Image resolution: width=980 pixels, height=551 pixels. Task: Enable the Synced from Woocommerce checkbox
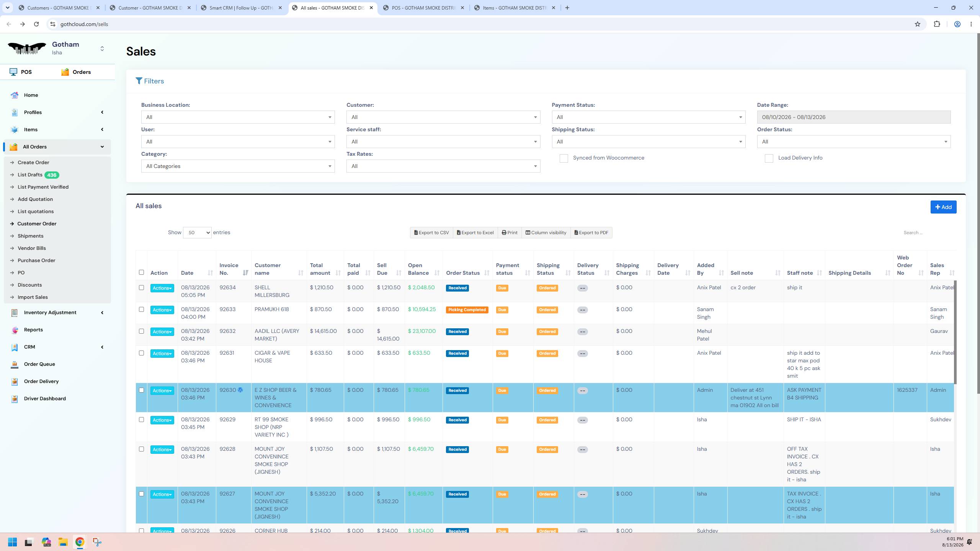(x=563, y=158)
